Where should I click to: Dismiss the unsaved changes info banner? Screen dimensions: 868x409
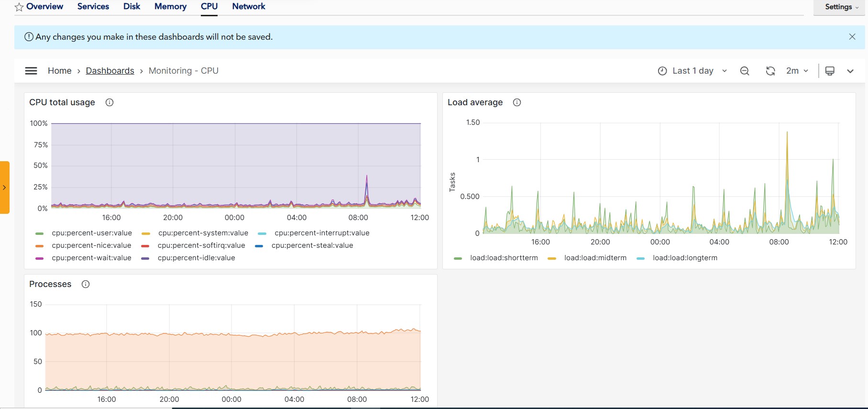852,37
